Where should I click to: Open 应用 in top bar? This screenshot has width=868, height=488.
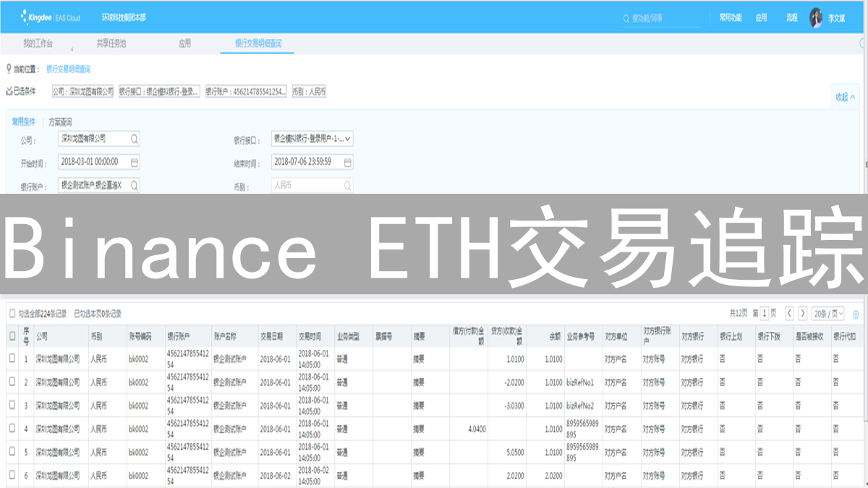coord(761,17)
